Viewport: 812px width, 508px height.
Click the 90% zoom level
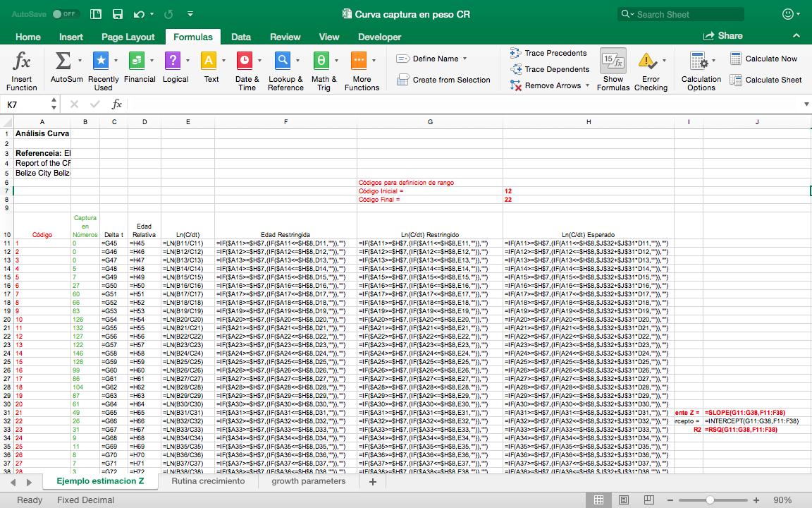(782, 500)
